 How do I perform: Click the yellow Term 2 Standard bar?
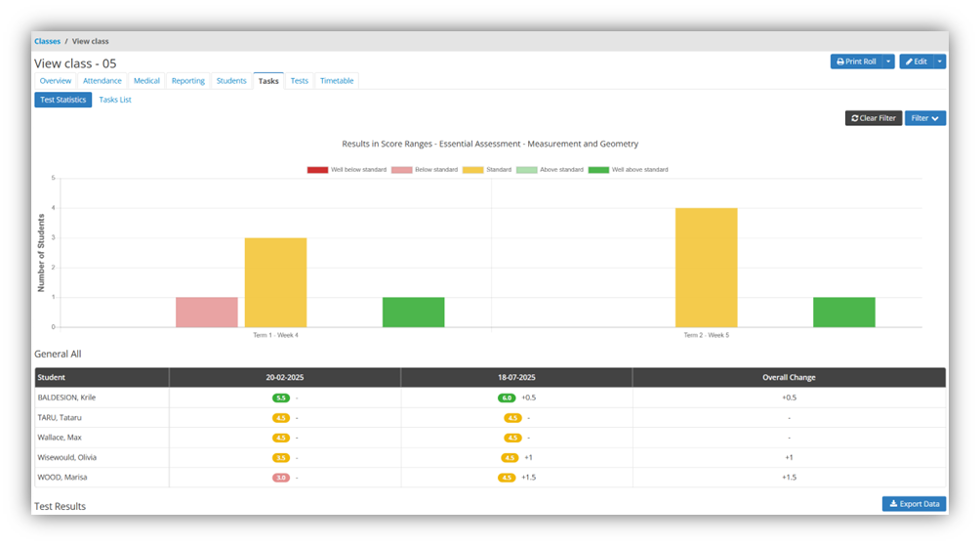coord(706,267)
